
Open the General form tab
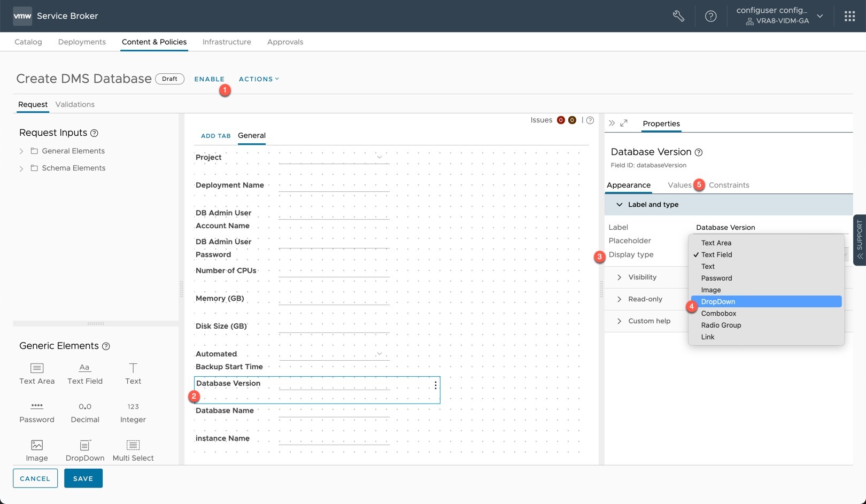click(252, 135)
